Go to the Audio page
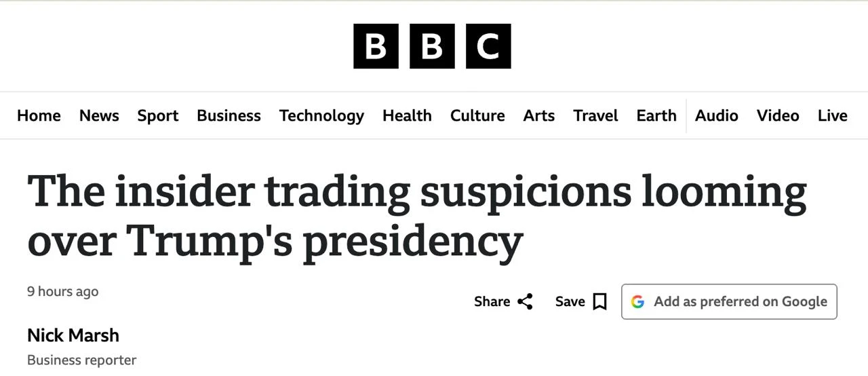The width and height of the screenshot is (868, 376). pyautogui.click(x=716, y=115)
